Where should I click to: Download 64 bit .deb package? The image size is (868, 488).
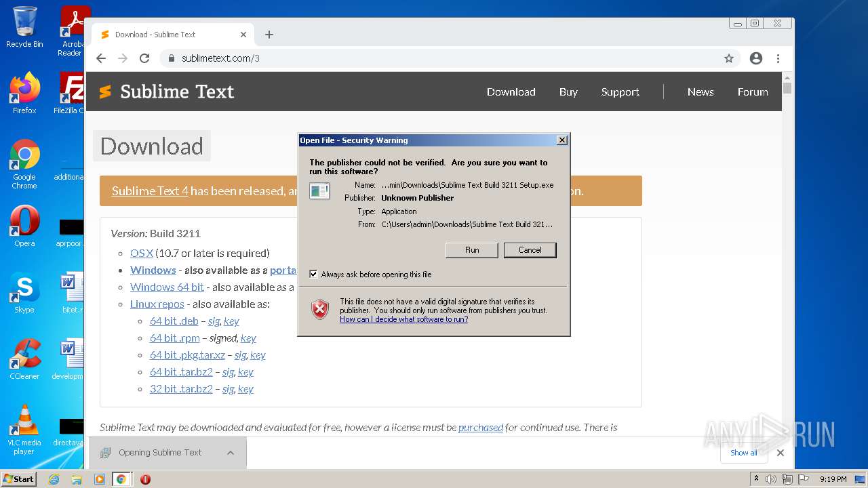pyautogui.click(x=174, y=321)
